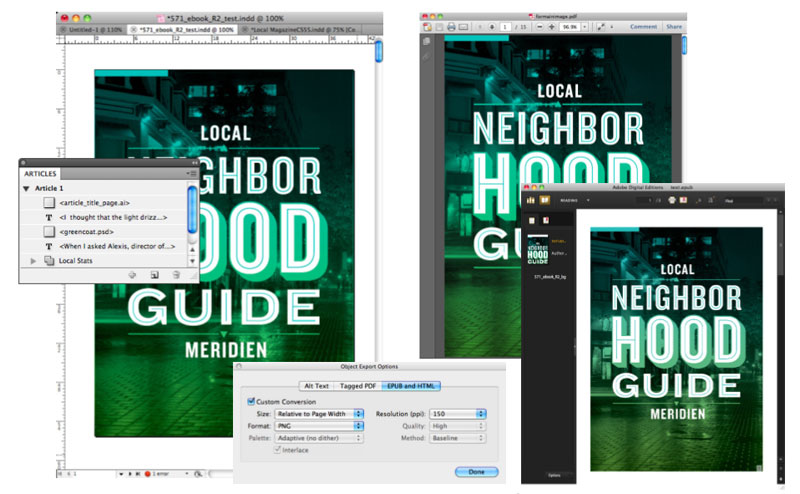
Task: Click the Print icon in Acrobat
Action: (x=451, y=27)
